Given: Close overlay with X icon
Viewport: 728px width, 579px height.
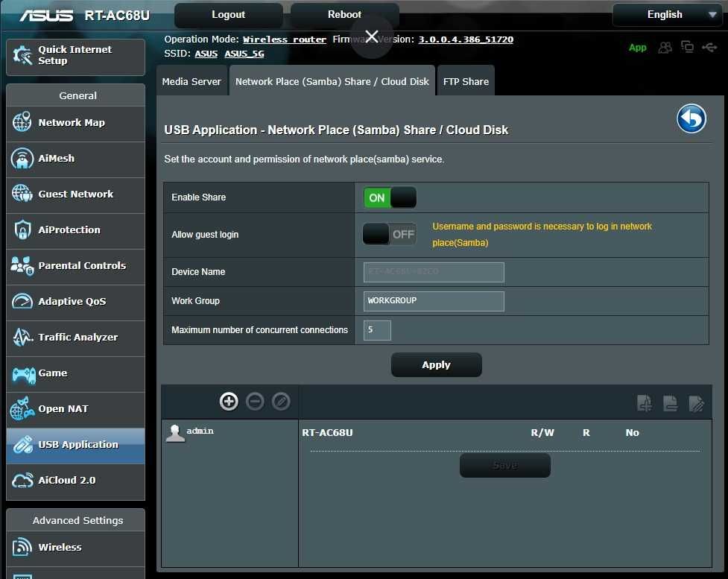Looking at the screenshot, I should 371,37.
